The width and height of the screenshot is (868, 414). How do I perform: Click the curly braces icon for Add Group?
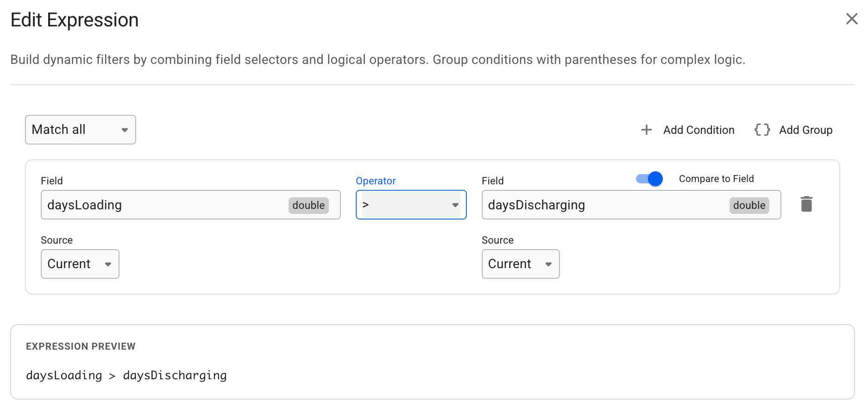pyautogui.click(x=762, y=130)
